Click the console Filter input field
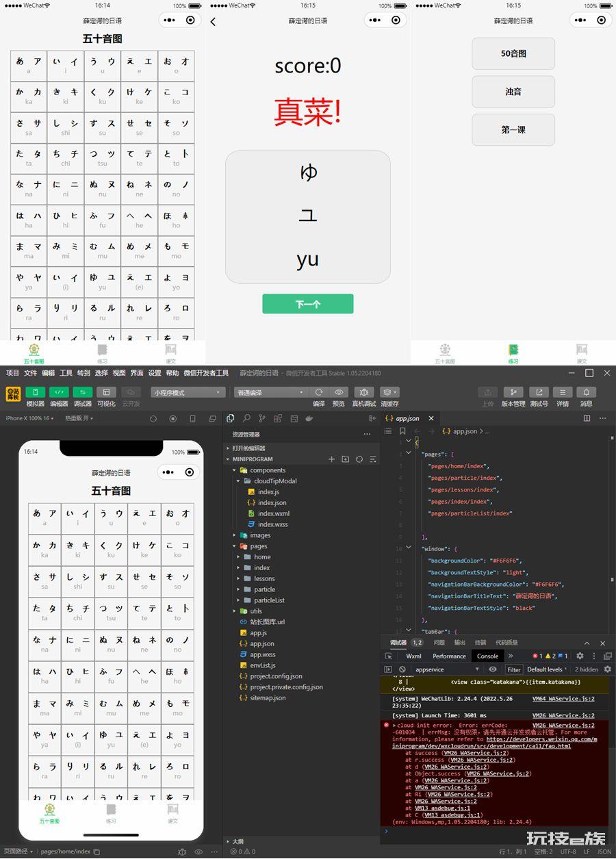The height and width of the screenshot is (859, 616). (514, 669)
